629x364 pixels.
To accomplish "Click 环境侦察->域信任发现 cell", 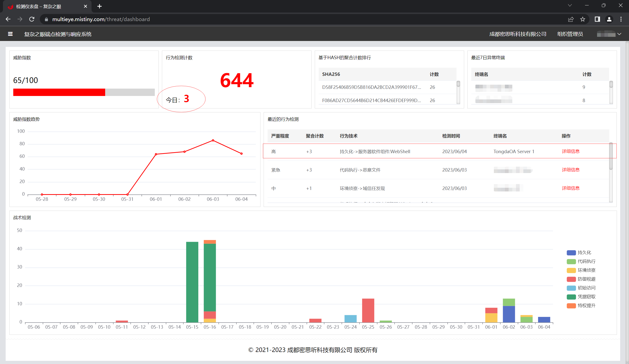I will click(x=362, y=189).
